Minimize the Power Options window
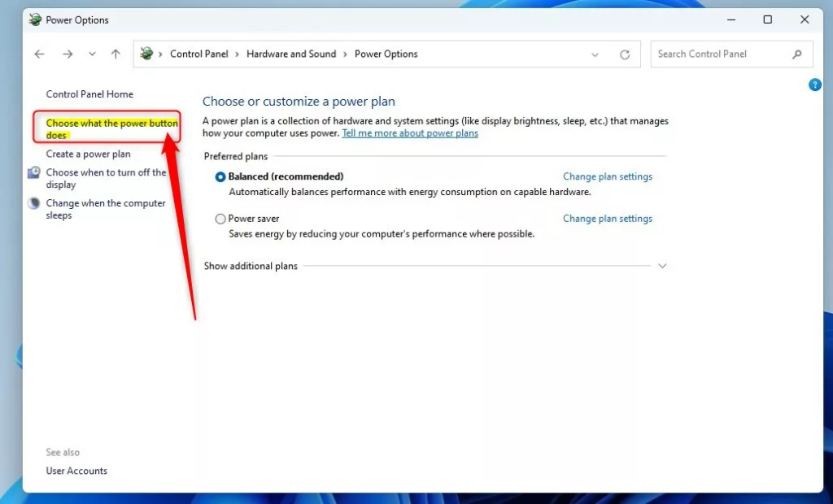 click(x=731, y=20)
